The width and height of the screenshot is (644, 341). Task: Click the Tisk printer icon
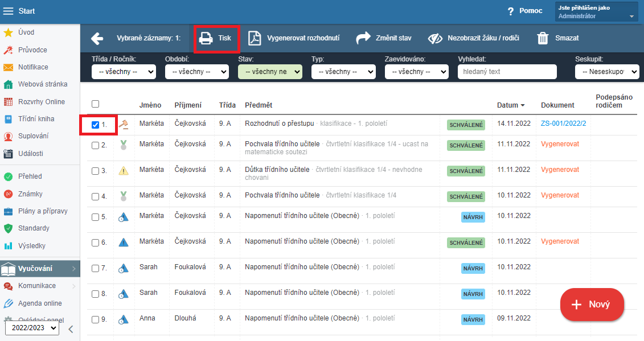(x=206, y=38)
